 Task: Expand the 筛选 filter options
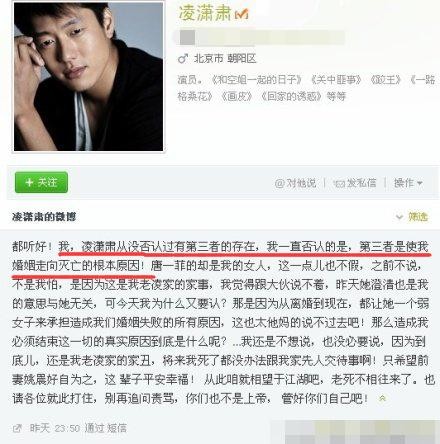[x=418, y=217]
